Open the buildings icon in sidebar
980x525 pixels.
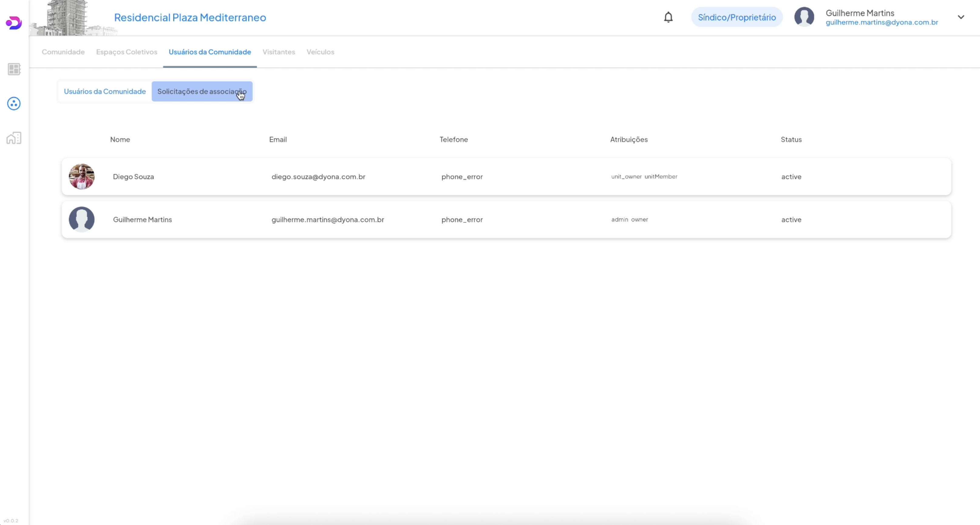point(14,138)
